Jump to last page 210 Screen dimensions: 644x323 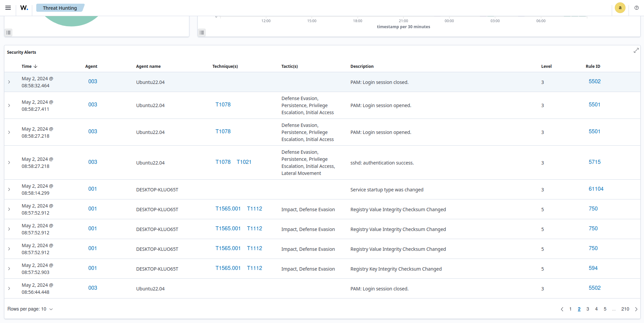(x=625, y=309)
